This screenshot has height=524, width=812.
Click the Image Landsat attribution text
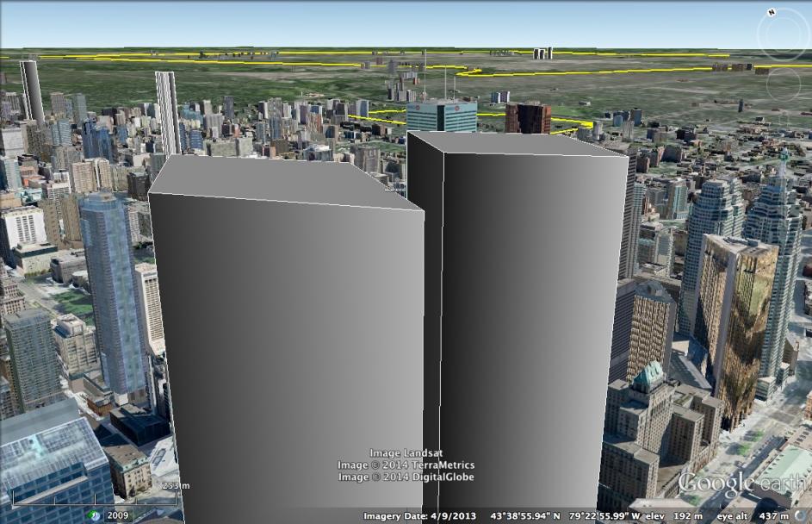(405, 453)
